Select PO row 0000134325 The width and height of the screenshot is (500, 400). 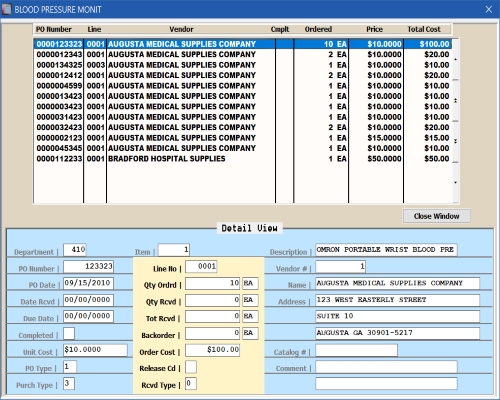point(243,65)
